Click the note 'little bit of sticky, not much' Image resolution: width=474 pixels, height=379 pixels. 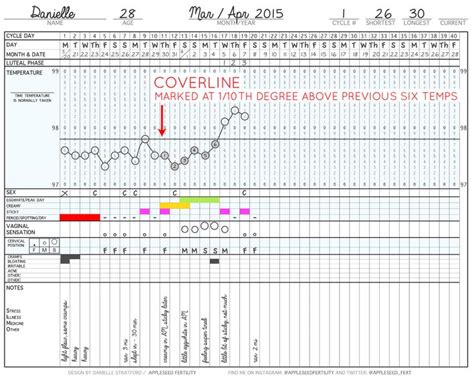[x=225, y=328]
